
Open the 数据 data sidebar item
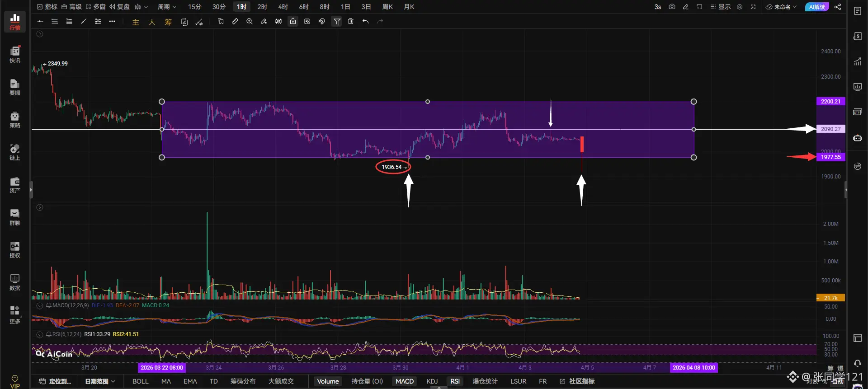click(x=15, y=282)
